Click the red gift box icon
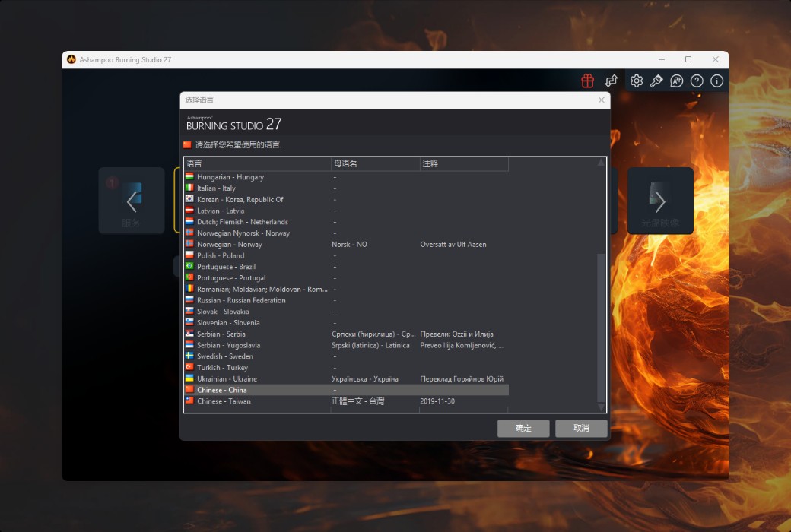Image resolution: width=791 pixels, height=532 pixels. [587, 81]
